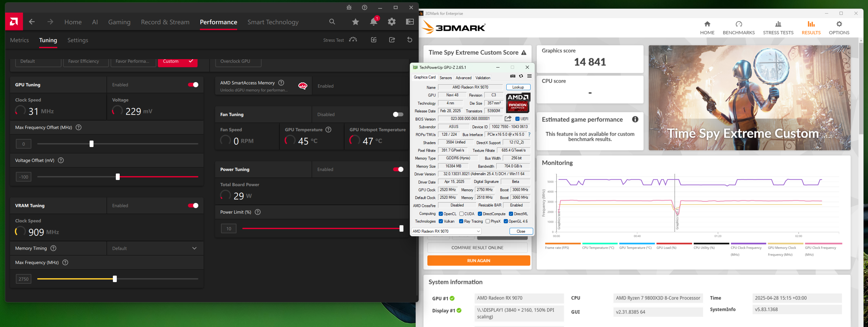Disable the Power Tuning toggle
The height and width of the screenshot is (327, 868).
tap(398, 170)
